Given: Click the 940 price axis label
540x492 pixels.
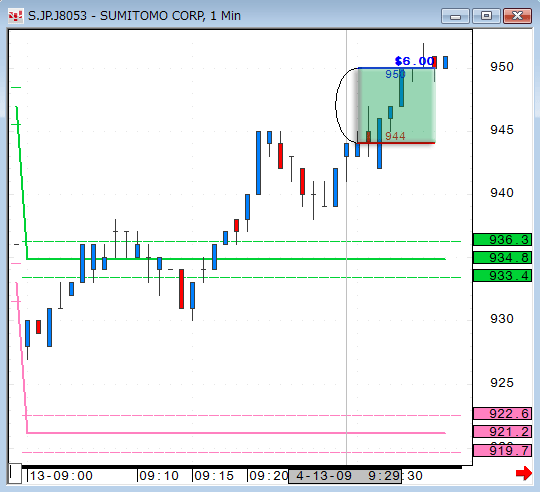Looking at the screenshot, I should coord(502,192).
